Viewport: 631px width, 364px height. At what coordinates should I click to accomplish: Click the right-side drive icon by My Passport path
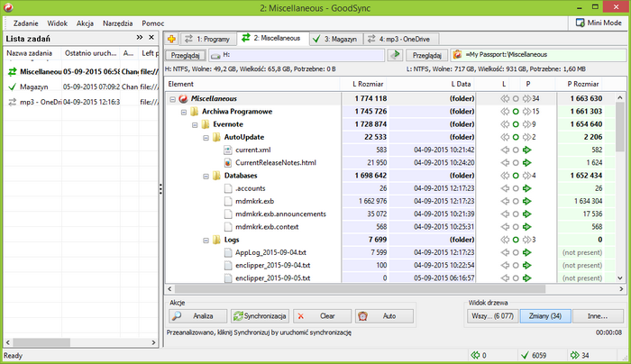(x=457, y=56)
